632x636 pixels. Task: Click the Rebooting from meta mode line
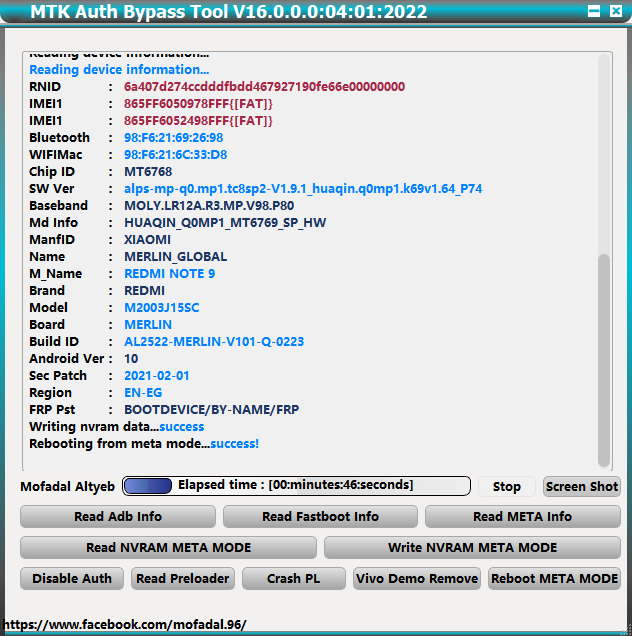click(144, 444)
